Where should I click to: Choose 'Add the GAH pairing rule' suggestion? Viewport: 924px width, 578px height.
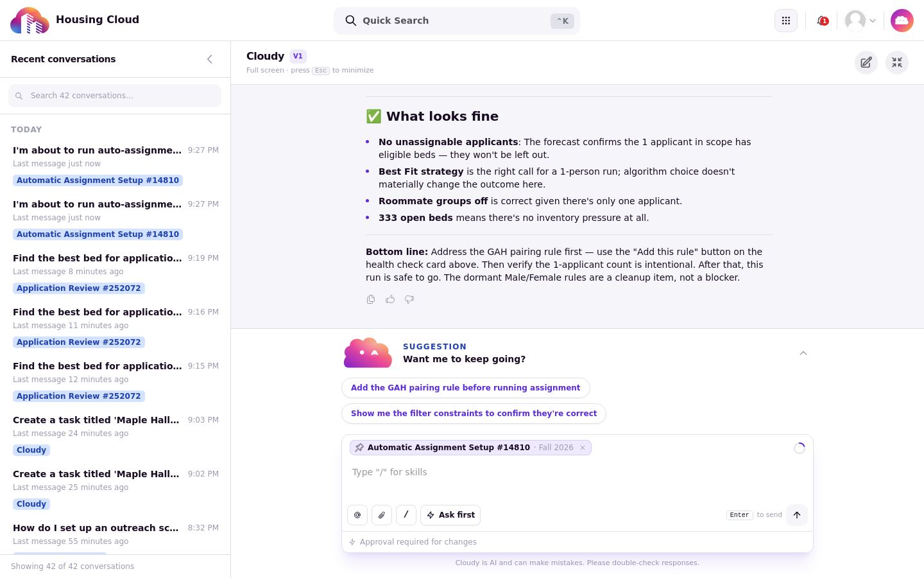click(466, 388)
